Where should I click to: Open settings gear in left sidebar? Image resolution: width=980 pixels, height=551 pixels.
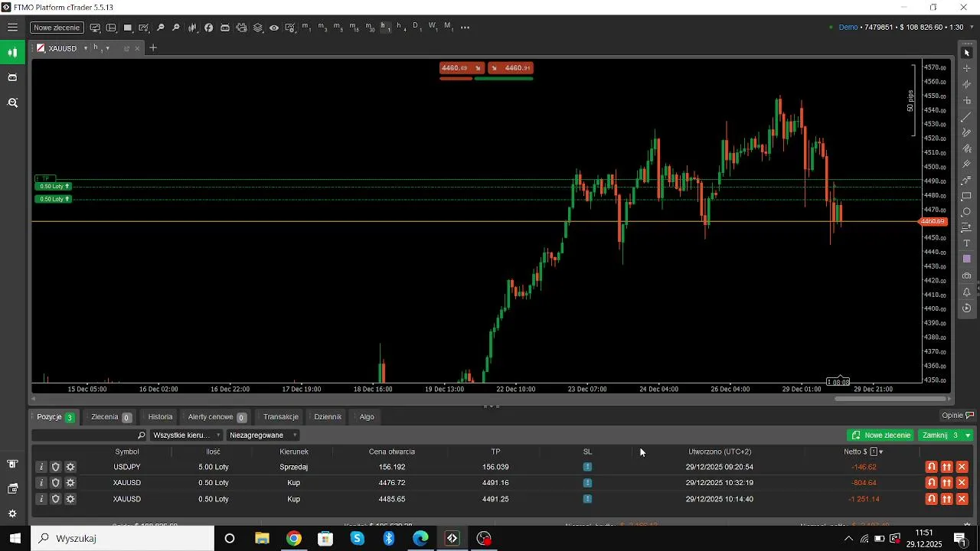click(12, 514)
